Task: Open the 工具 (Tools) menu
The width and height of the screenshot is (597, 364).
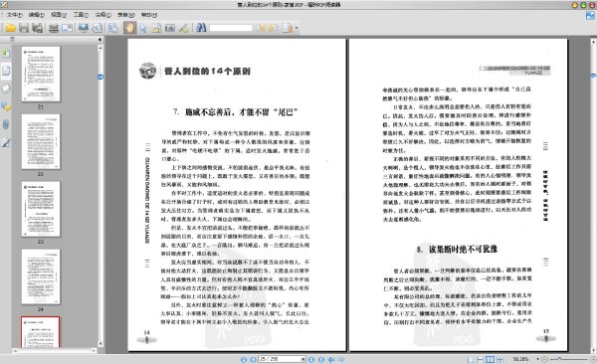Action: coord(81,15)
